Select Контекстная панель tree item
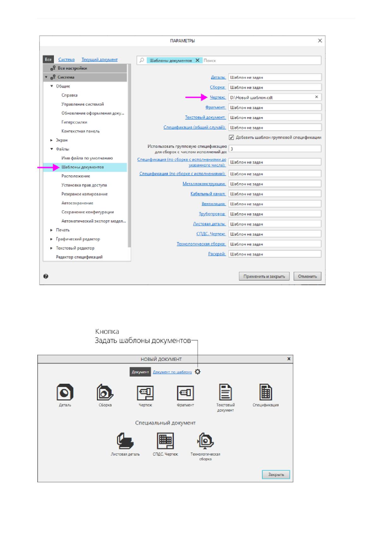The height and width of the screenshot is (555, 392). click(x=81, y=131)
